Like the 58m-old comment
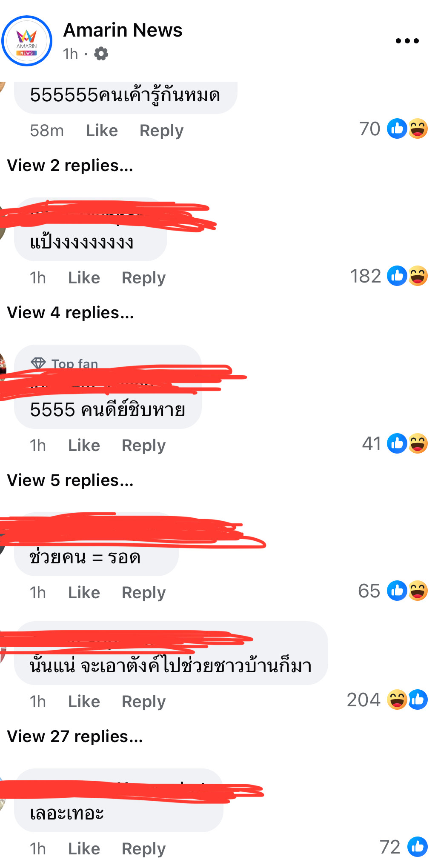438x868 pixels. (x=102, y=131)
